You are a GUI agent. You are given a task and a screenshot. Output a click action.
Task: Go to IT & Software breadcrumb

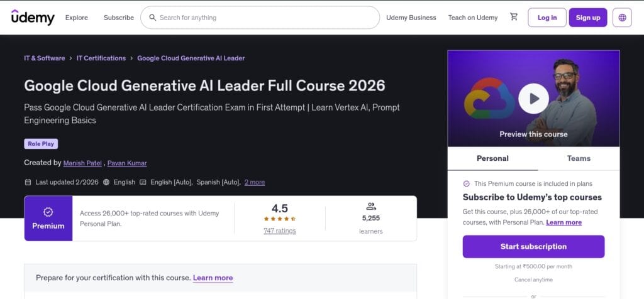pyautogui.click(x=45, y=58)
